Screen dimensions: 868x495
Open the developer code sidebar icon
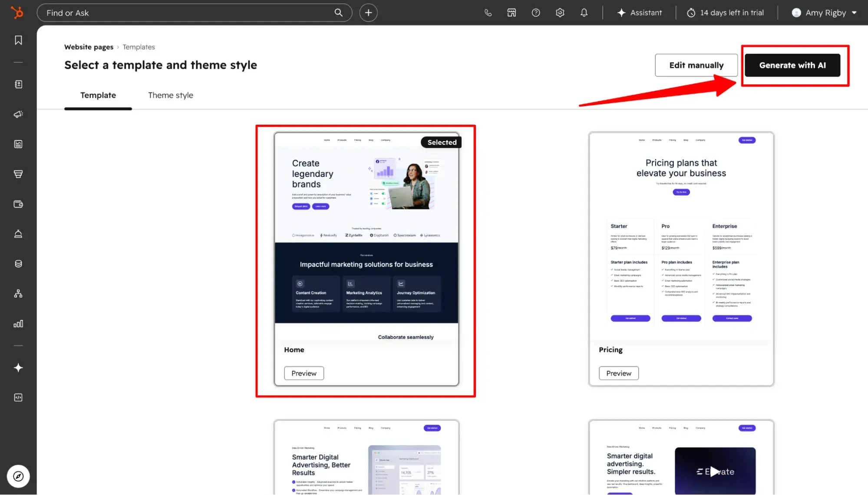(x=18, y=398)
